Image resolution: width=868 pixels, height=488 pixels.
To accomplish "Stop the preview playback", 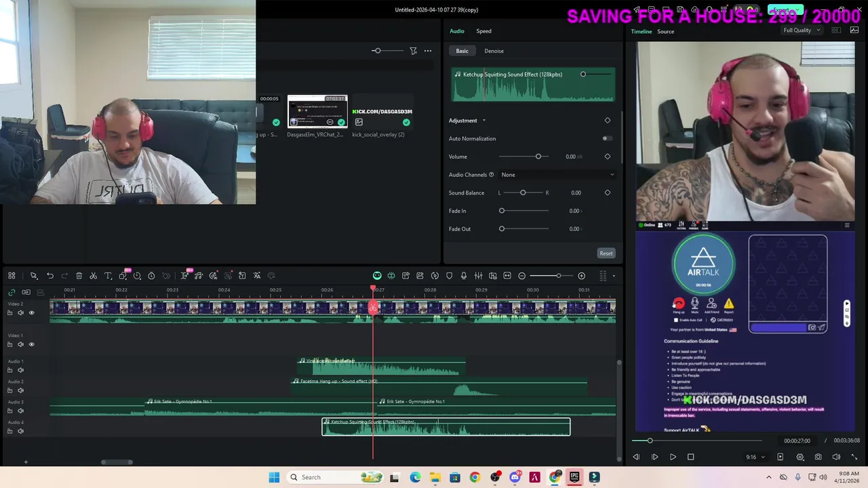I will coord(690,457).
